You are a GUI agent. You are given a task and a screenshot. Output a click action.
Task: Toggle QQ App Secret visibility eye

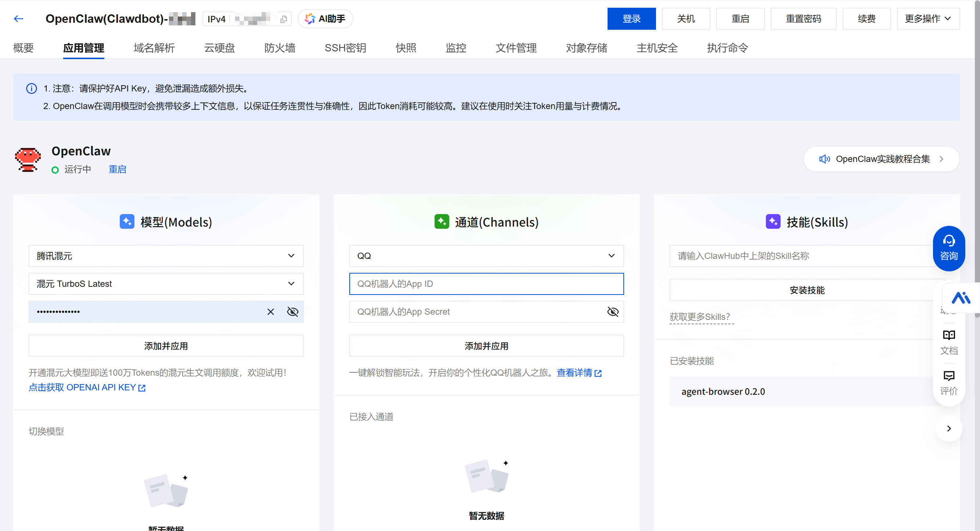pyautogui.click(x=613, y=312)
